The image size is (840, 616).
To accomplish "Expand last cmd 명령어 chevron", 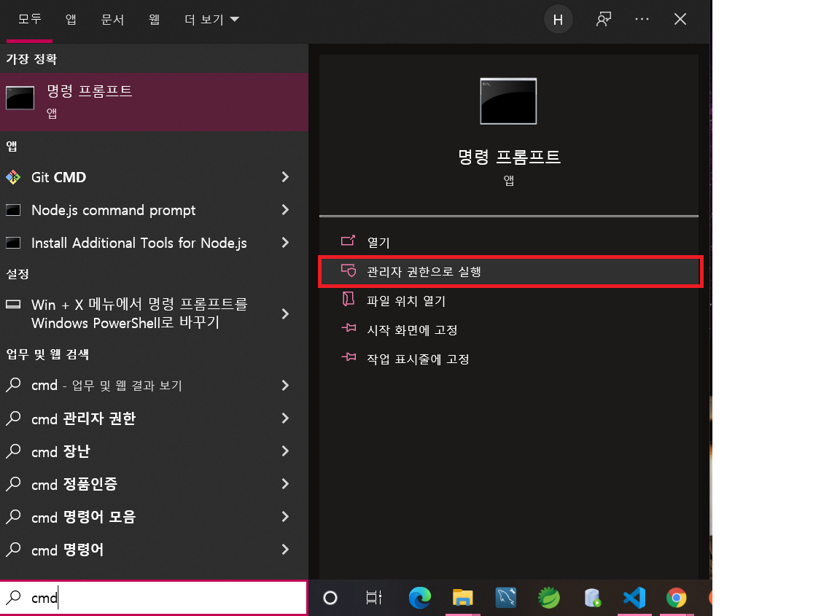I will tap(285, 550).
